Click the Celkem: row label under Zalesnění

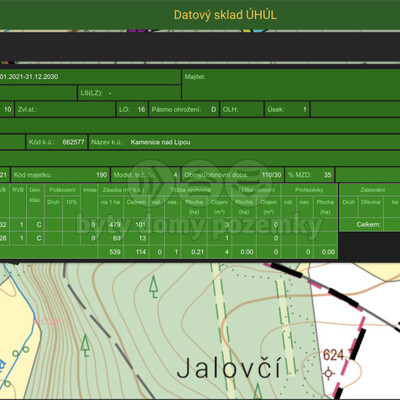[x=368, y=224]
